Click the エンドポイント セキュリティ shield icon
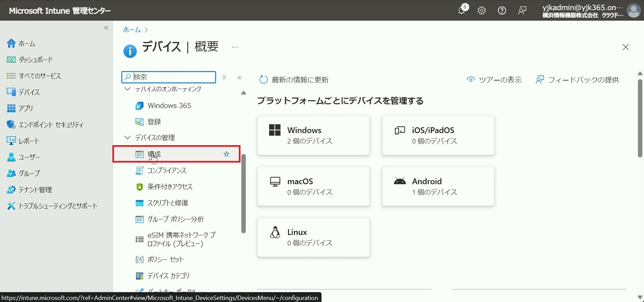Viewport: 644px width, 302px height. (11, 124)
